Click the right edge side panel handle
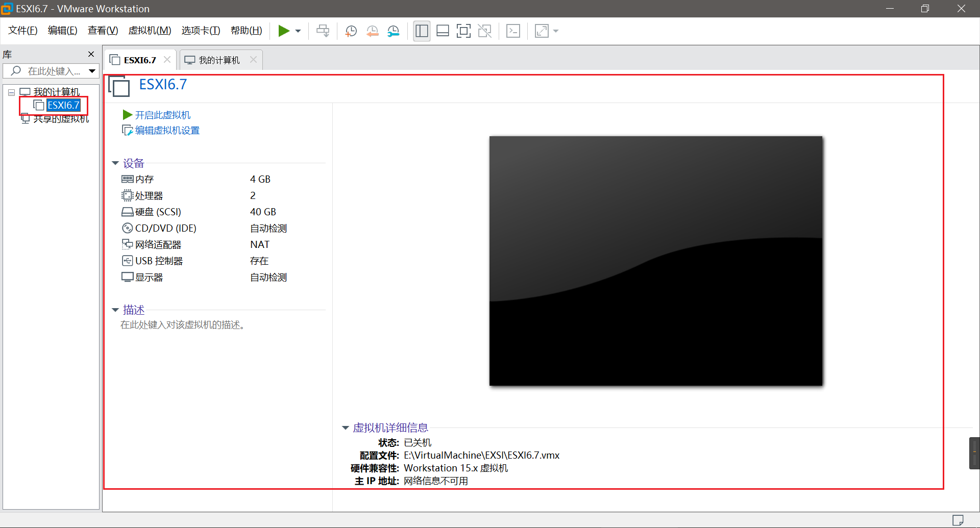Screen dimensions: 980x528 974,453
